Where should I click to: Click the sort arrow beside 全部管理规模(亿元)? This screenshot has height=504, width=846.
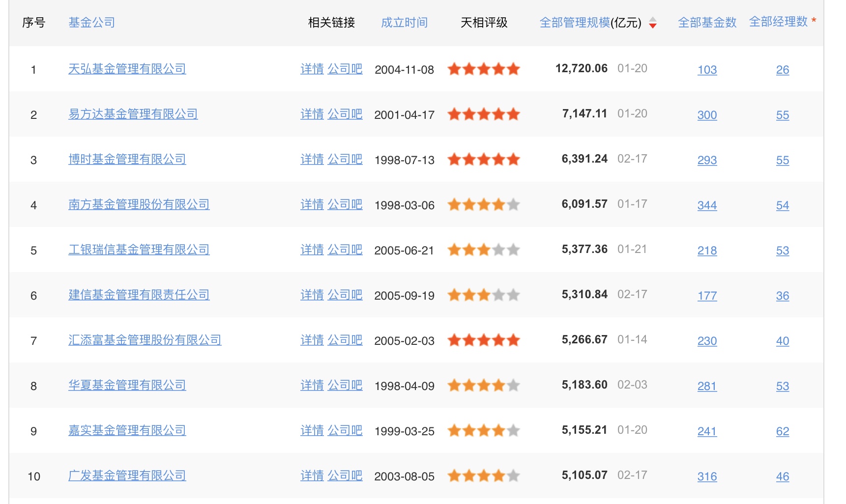[x=652, y=23]
